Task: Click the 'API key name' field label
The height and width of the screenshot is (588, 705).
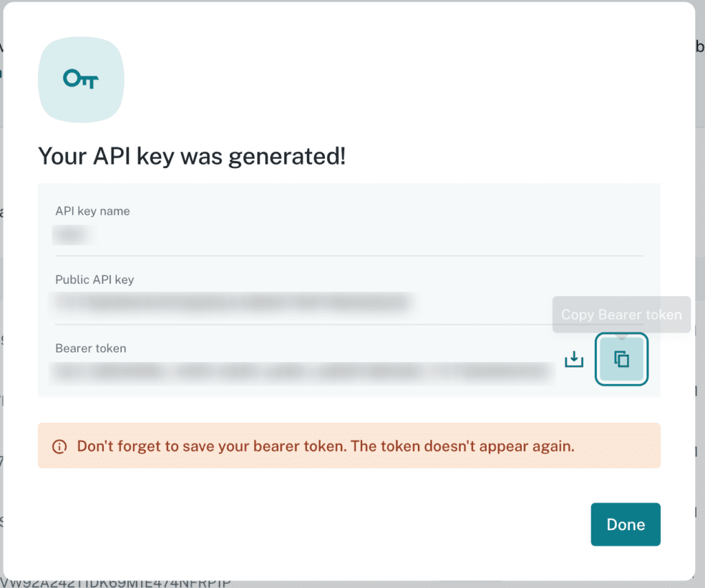Action: pyautogui.click(x=93, y=211)
